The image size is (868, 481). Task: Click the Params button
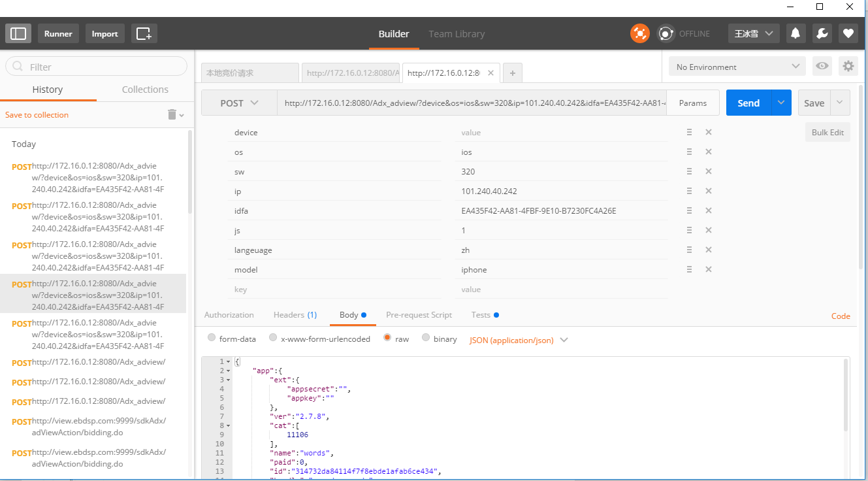pyautogui.click(x=693, y=103)
